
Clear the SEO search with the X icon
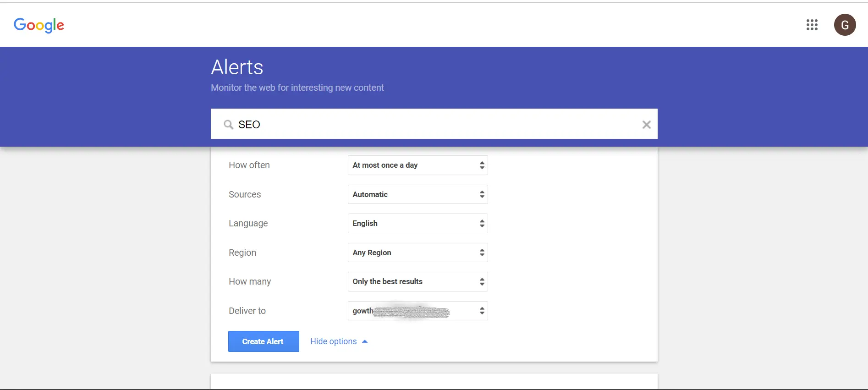646,125
